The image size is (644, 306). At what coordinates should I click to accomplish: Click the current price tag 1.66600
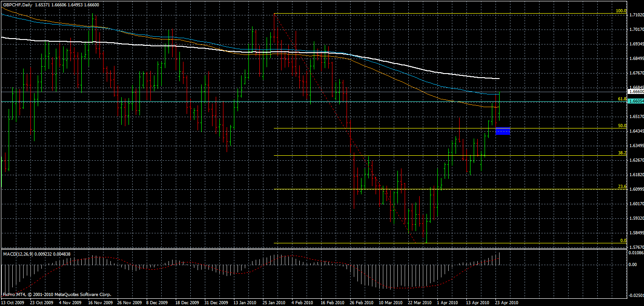click(x=636, y=91)
